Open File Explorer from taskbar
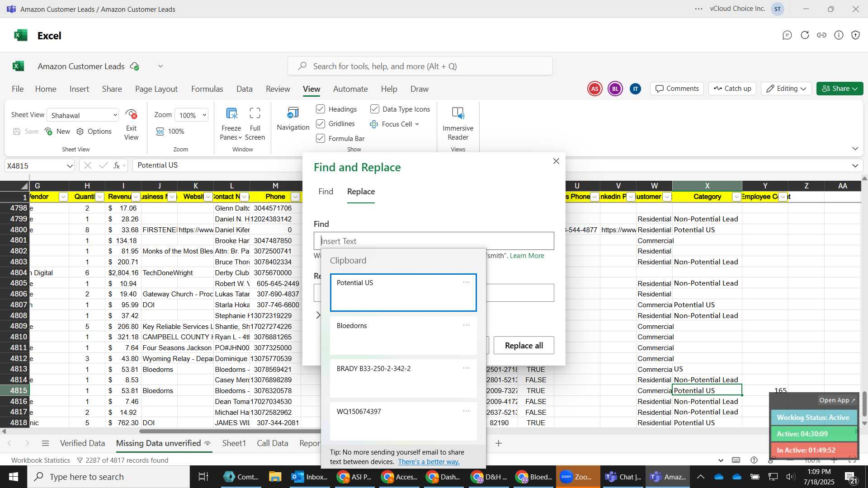 point(275,477)
